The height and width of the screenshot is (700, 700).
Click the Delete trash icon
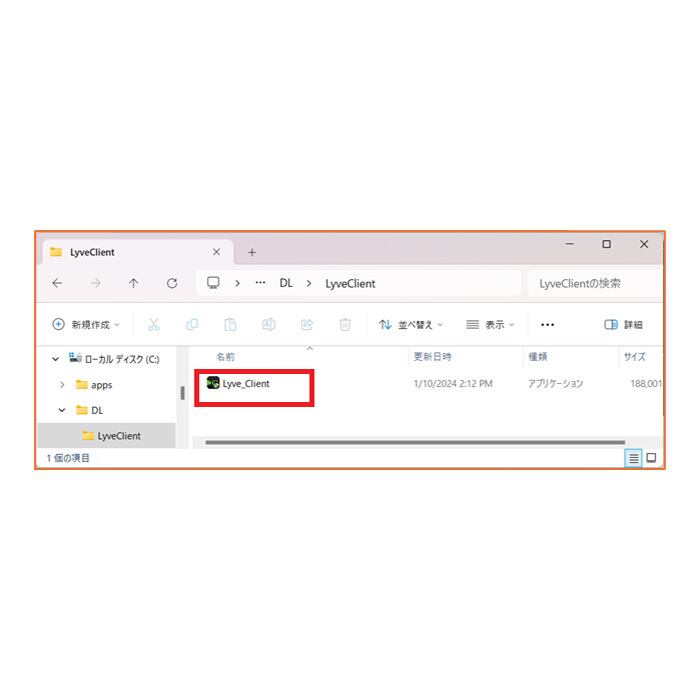click(x=345, y=325)
